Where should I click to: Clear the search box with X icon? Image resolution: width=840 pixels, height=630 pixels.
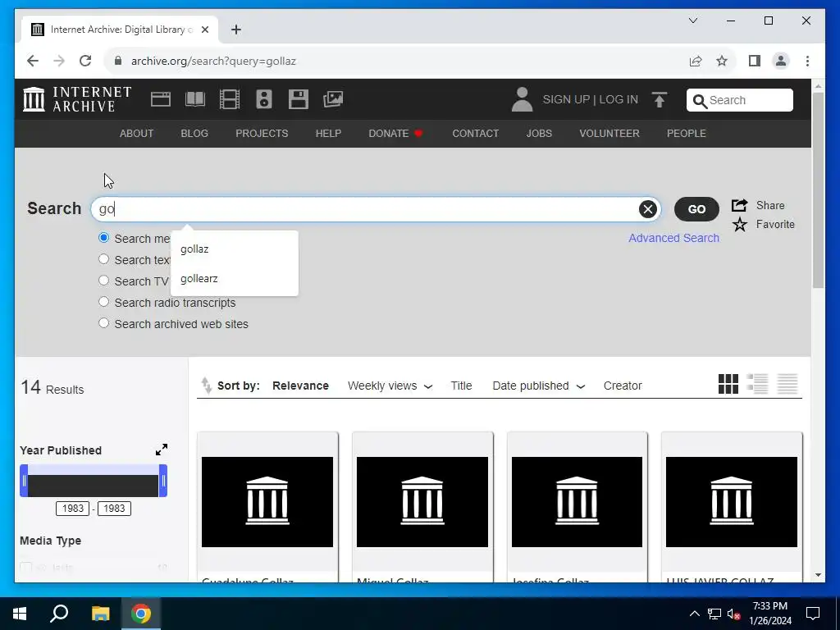(648, 209)
